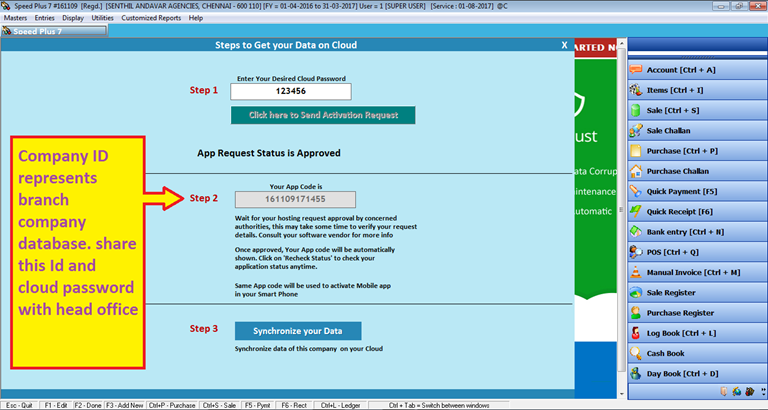This screenshot has height=410, width=768.
Task: Open Items icon in the sidebar
Action: point(636,90)
